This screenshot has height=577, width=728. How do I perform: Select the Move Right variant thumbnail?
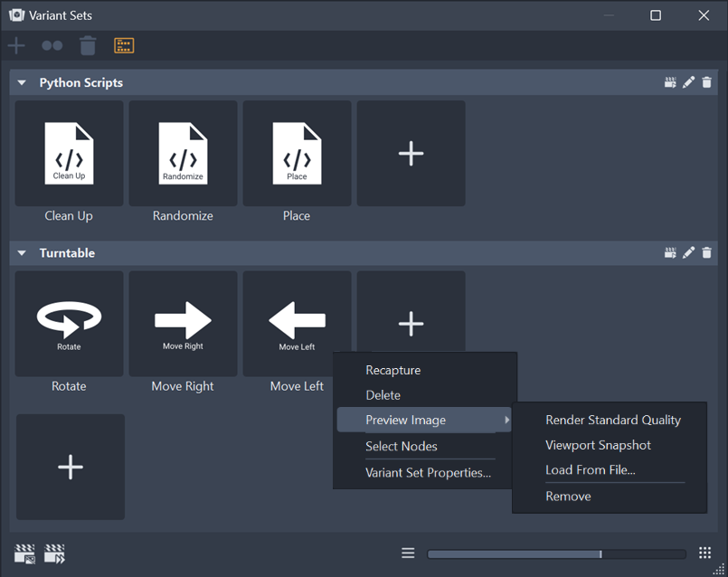pos(183,324)
